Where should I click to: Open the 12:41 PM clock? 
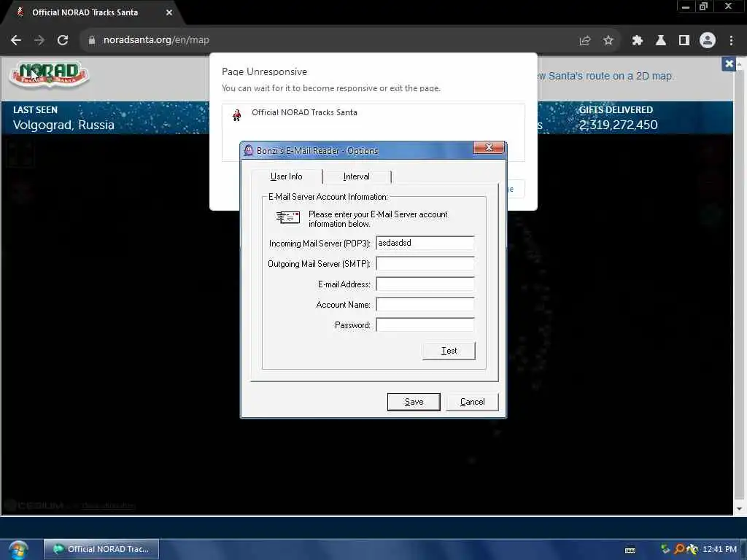[x=719, y=549]
